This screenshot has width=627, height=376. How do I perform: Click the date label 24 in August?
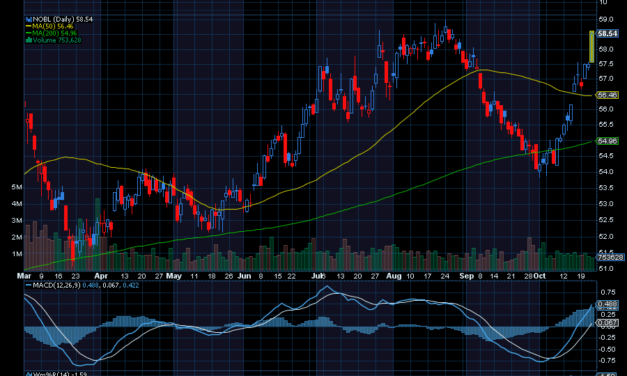click(445, 276)
